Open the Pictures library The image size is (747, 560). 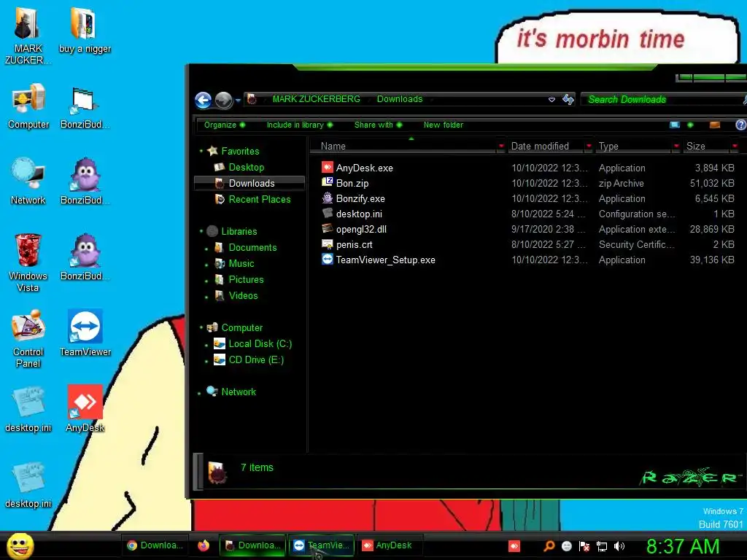[246, 279]
